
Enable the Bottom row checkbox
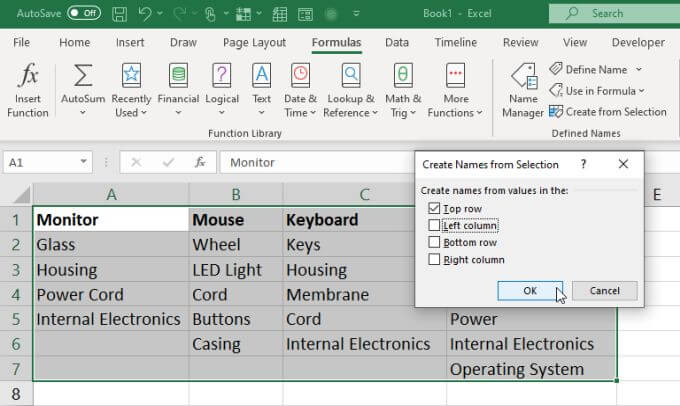point(433,242)
